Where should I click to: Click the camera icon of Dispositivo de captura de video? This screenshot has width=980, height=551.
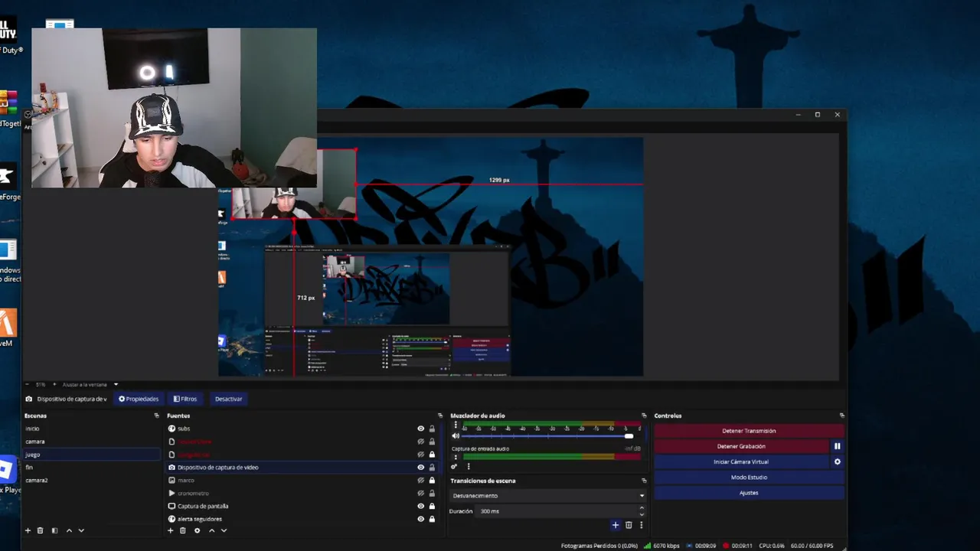[x=171, y=467]
